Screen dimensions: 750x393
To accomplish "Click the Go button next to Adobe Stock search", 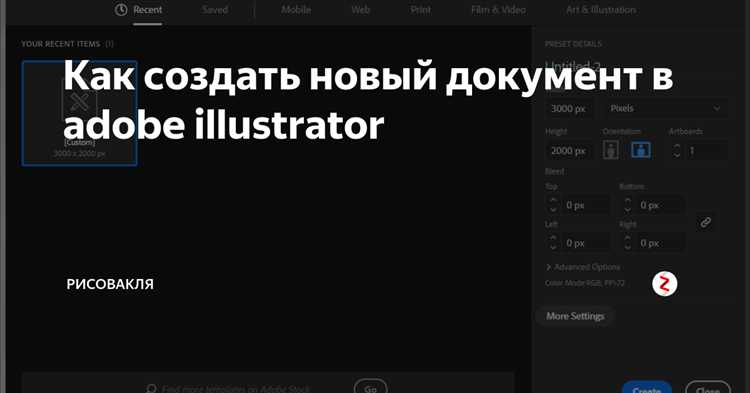I will [370, 387].
